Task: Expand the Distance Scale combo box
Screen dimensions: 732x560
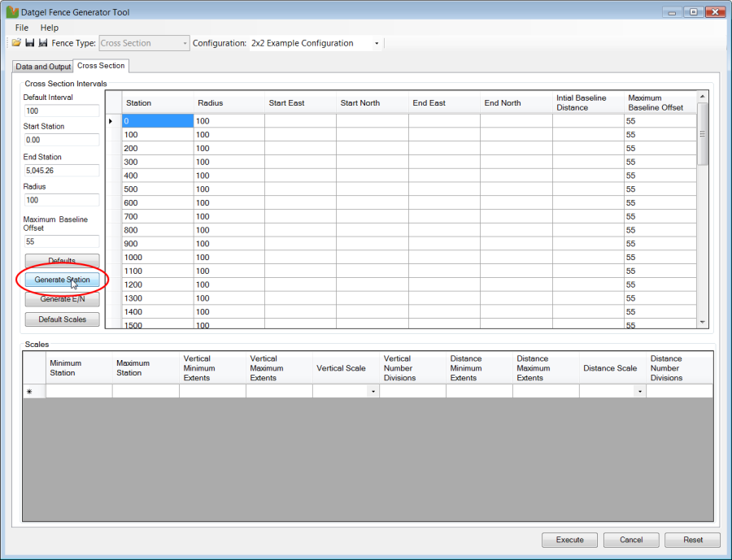Action: [640, 392]
